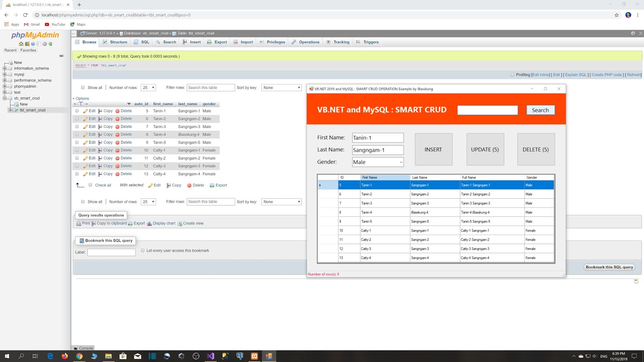Open the phpMyAdmin settings gear icon
The image size is (644, 362).
(45, 43)
